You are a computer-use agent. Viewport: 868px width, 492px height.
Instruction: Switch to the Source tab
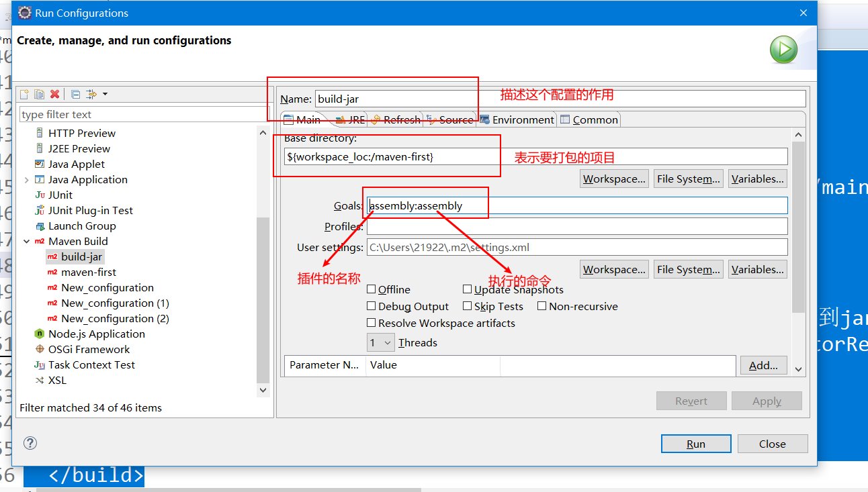(449, 119)
